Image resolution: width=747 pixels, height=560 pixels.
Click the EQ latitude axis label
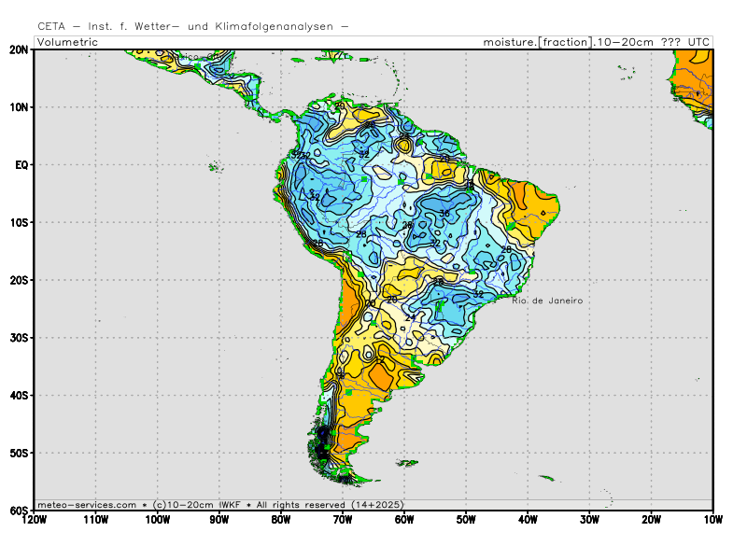click(x=21, y=164)
